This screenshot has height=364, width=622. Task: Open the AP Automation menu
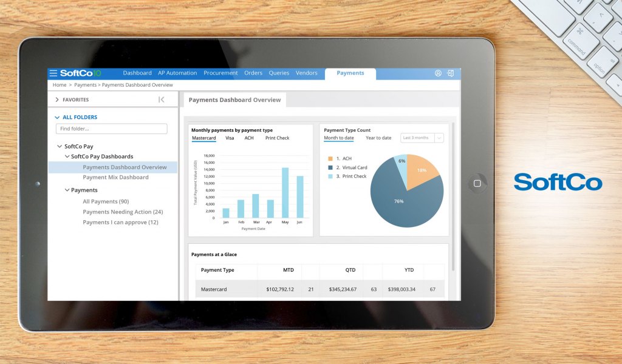pyautogui.click(x=177, y=73)
